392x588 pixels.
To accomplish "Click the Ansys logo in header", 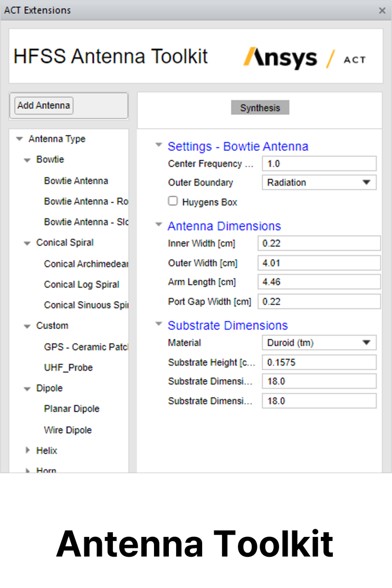I will pos(280,58).
